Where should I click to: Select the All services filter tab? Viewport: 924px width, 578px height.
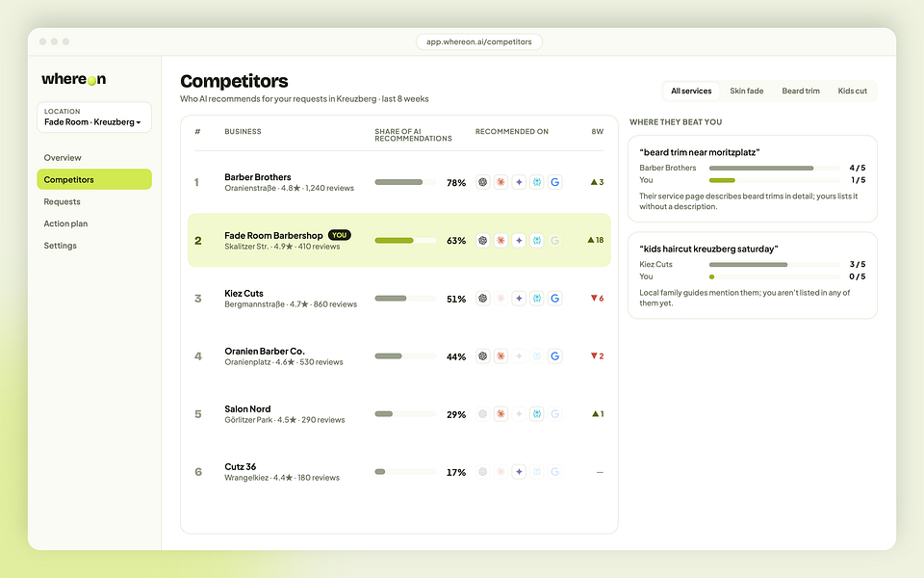[691, 91]
